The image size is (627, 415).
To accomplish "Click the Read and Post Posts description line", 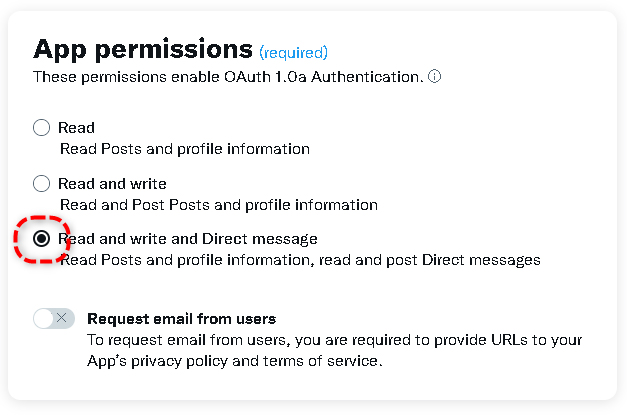I will click(219, 205).
